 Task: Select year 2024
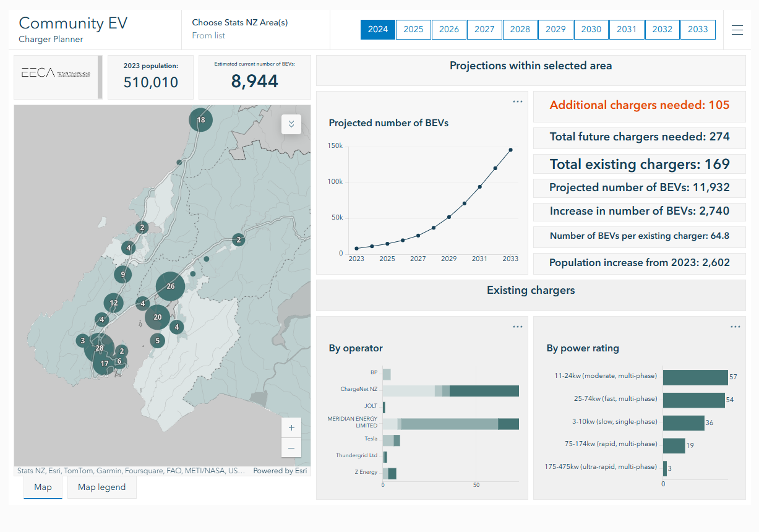click(378, 30)
